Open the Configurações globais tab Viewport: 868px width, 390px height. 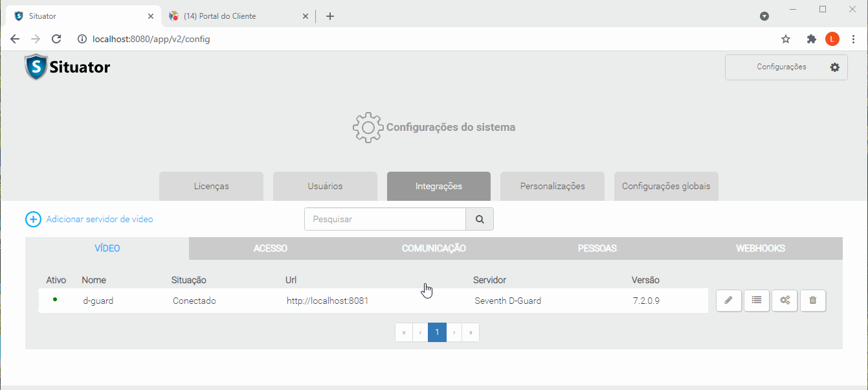pos(666,186)
